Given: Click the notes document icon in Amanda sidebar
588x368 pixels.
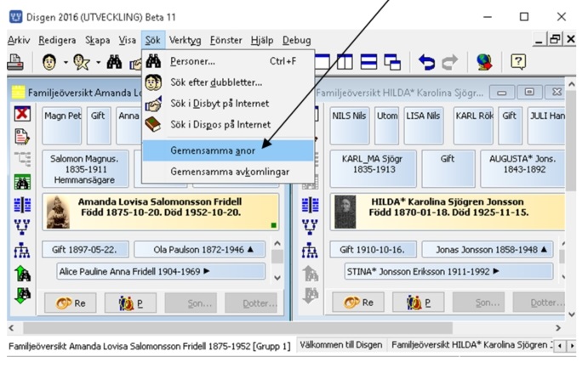Looking at the screenshot, I should point(22,137).
